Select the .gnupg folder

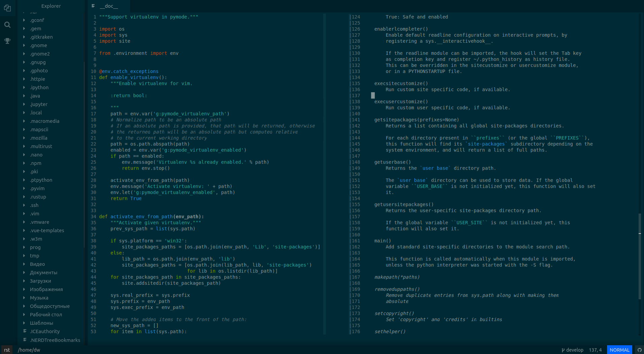click(38, 62)
